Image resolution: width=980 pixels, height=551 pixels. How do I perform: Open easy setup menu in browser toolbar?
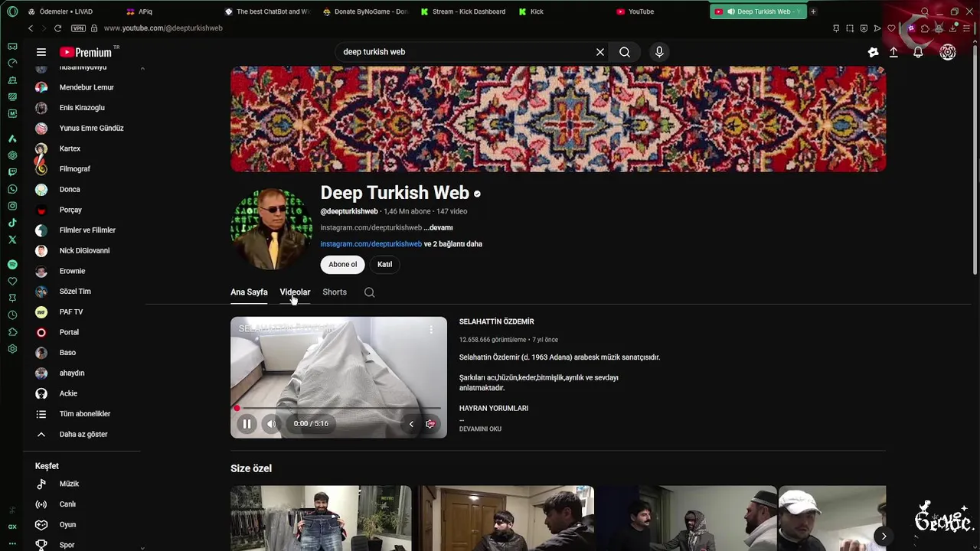click(x=968, y=28)
